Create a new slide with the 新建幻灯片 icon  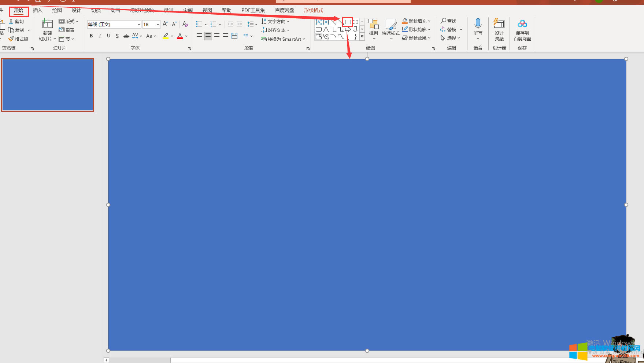[x=47, y=24]
